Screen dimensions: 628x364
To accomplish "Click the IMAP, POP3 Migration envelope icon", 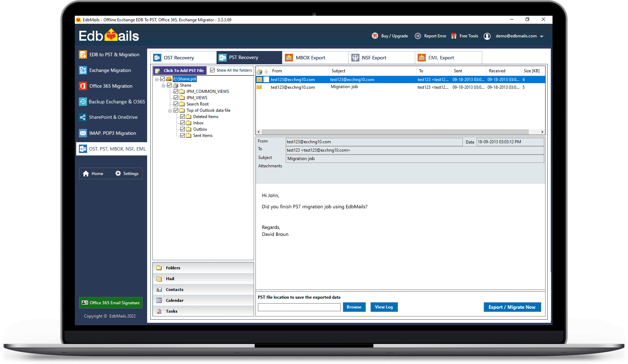I will click(83, 133).
